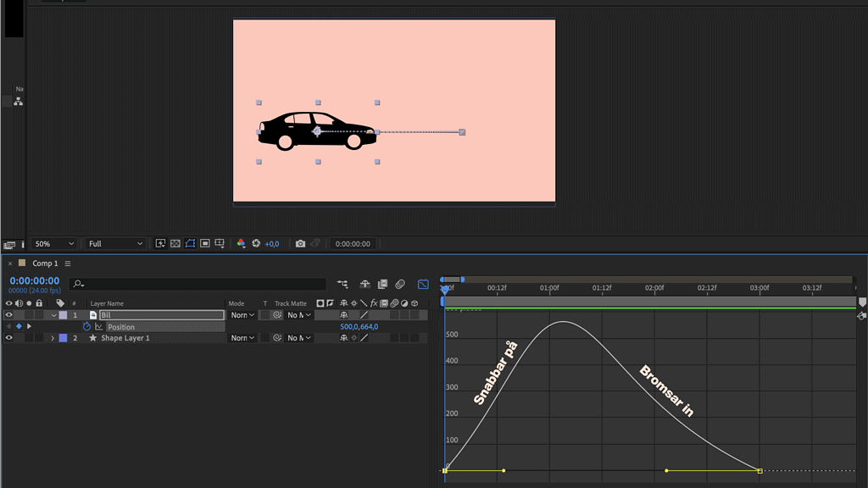868x488 pixels.
Task: Include Position in graph editor set
Action: (x=98, y=326)
